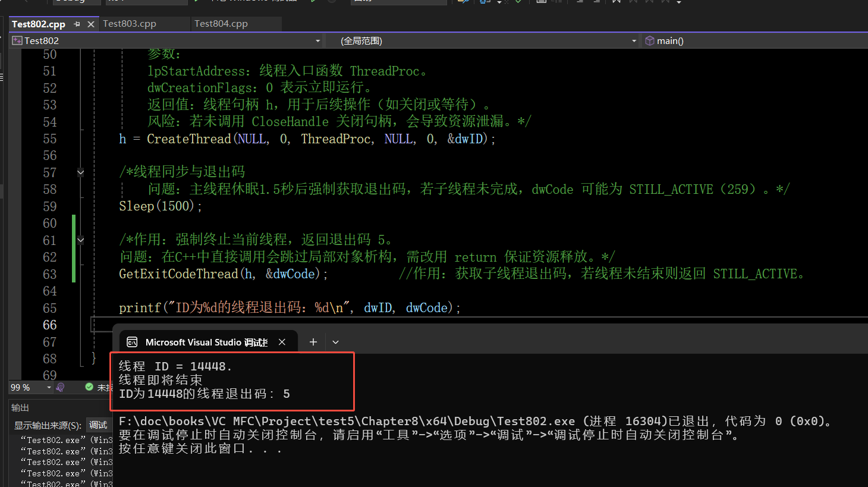The width and height of the screenshot is (868, 487).
Task: Click the Test802.exe path line in console
Action: (476, 422)
